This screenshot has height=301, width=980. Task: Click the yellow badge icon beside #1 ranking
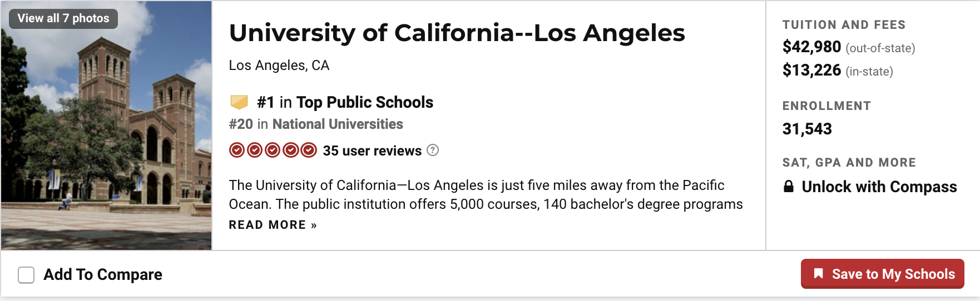239,102
